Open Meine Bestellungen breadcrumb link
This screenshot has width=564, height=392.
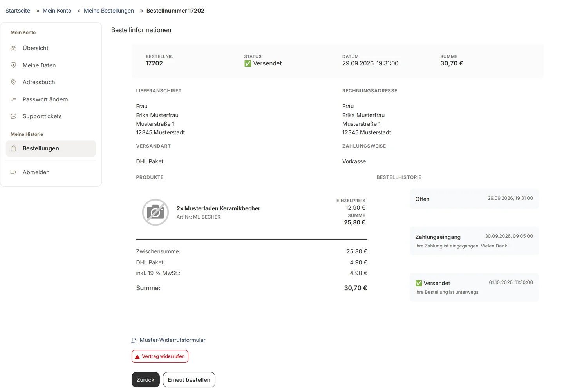tap(109, 11)
